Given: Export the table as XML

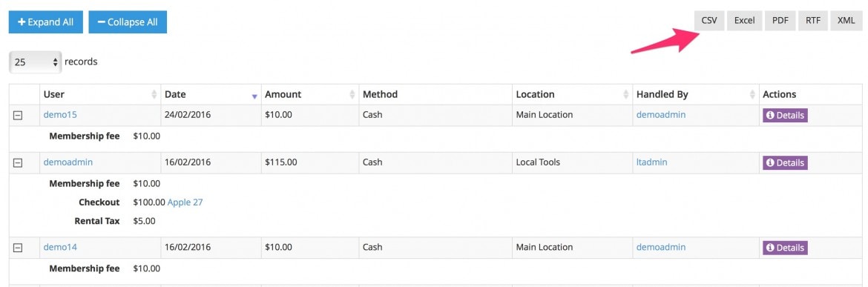Looking at the screenshot, I should (846, 21).
